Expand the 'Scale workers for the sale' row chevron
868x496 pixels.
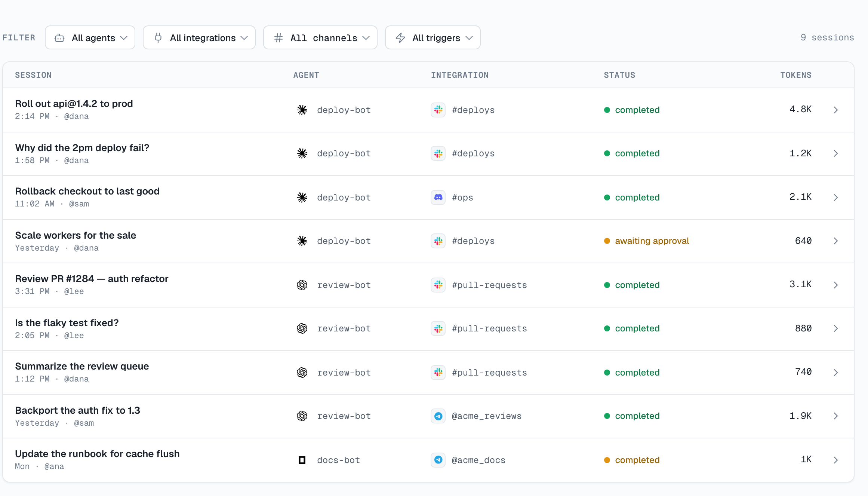(836, 241)
